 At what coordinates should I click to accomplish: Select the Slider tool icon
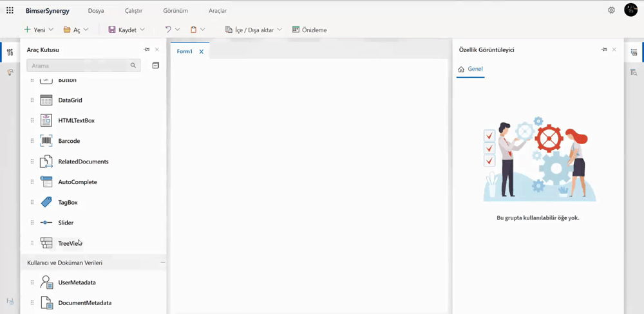[x=46, y=223]
